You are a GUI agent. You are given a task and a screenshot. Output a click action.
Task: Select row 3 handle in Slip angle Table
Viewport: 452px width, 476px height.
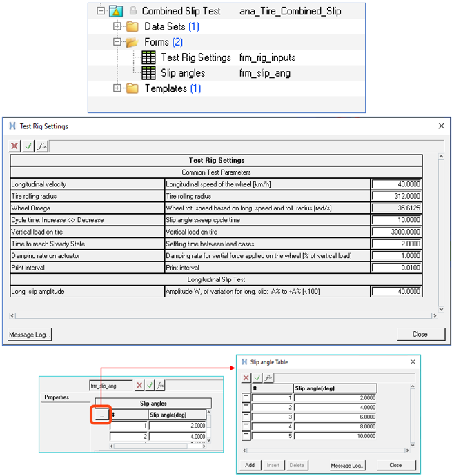pos(246,417)
